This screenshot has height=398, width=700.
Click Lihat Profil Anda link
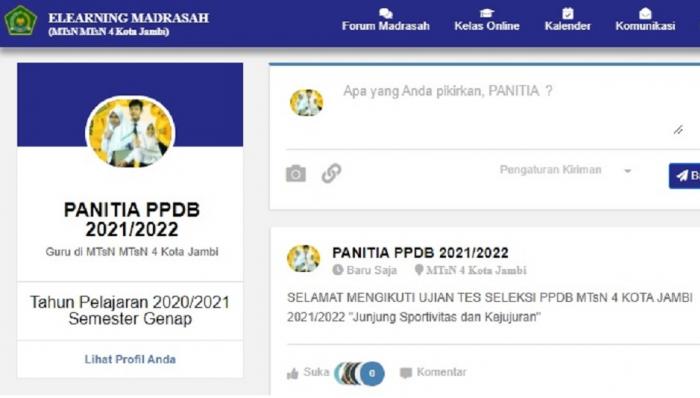pyautogui.click(x=130, y=359)
